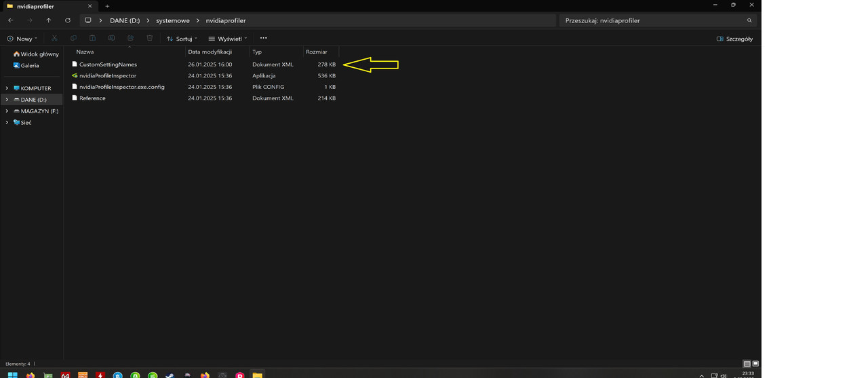Switch to details list view icon
The width and height of the screenshot is (868, 378).
(x=747, y=364)
